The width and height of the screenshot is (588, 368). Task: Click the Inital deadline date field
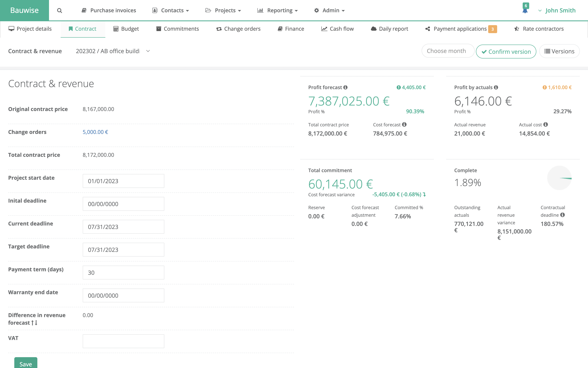click(x=124, y=204)
